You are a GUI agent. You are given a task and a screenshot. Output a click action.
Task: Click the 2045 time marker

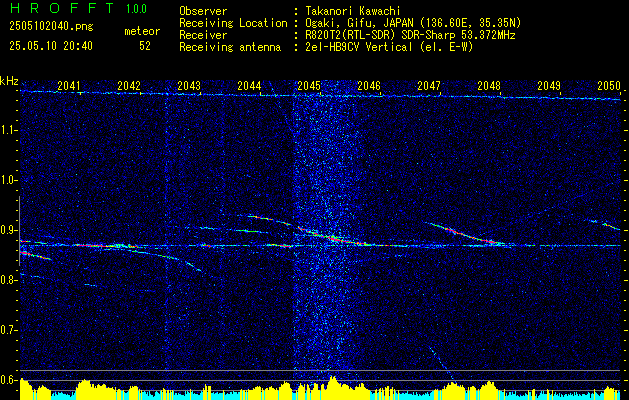pyautogui.click(x=309, y=85)
